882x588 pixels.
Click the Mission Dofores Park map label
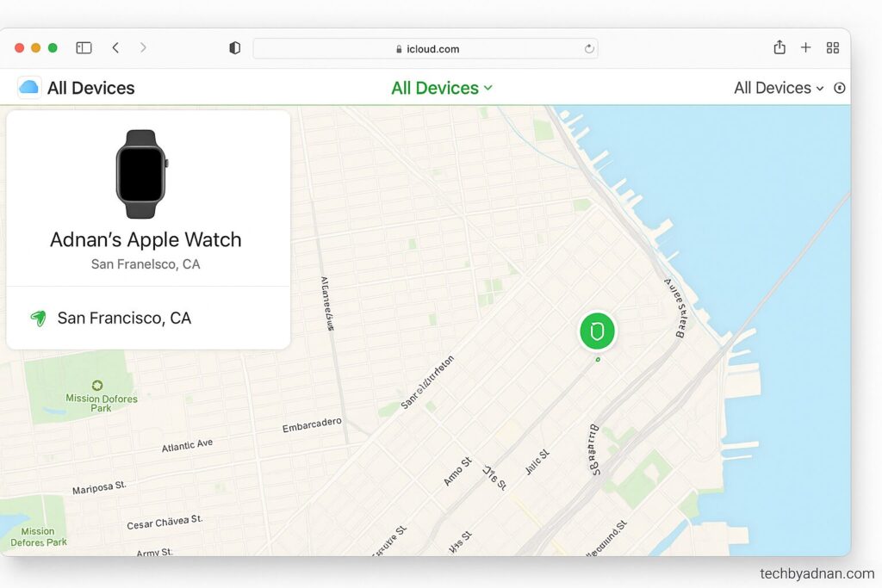[x=102, y=403]
